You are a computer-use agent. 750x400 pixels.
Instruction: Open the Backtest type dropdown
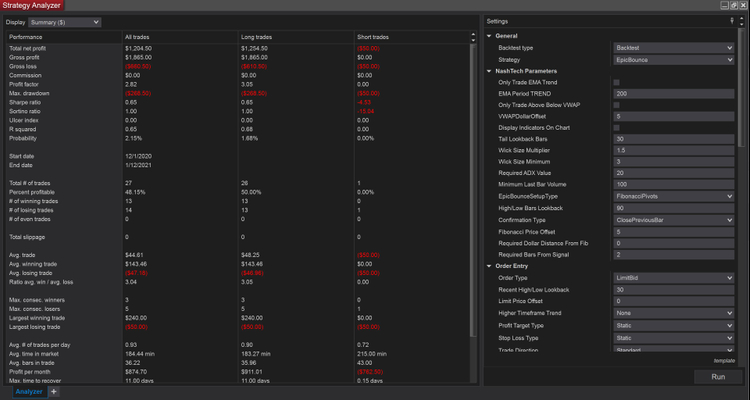pos(673,47)
